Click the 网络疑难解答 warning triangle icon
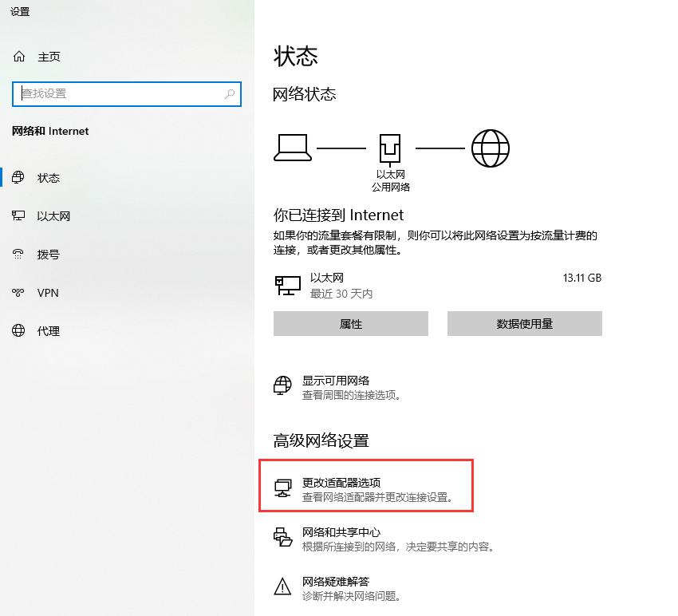The height and width of the screenshot is (616, 678). pyautogui.click(x=283, y=586)
